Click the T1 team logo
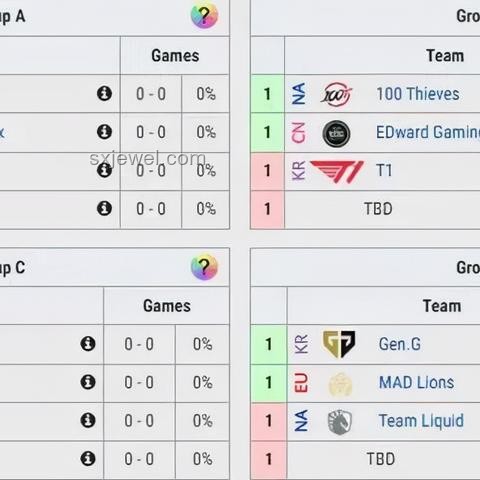 coord(337,171)
